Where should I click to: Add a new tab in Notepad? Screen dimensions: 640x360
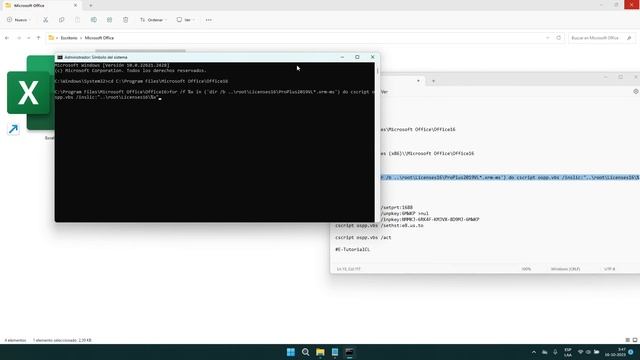(433, 81)
